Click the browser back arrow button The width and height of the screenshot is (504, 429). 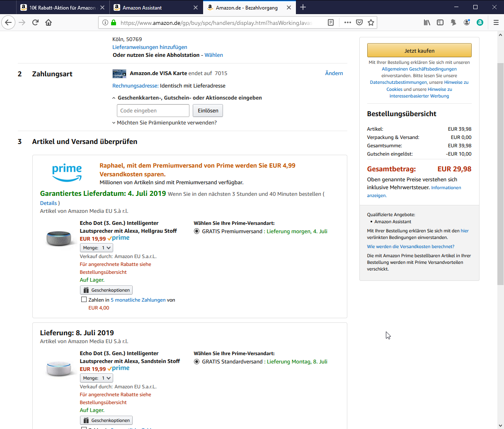8,22
